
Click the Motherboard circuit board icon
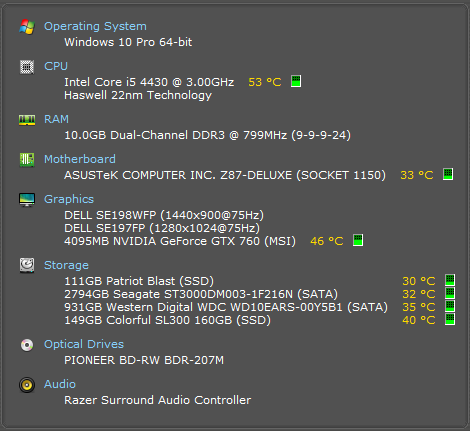click(27, 160)
